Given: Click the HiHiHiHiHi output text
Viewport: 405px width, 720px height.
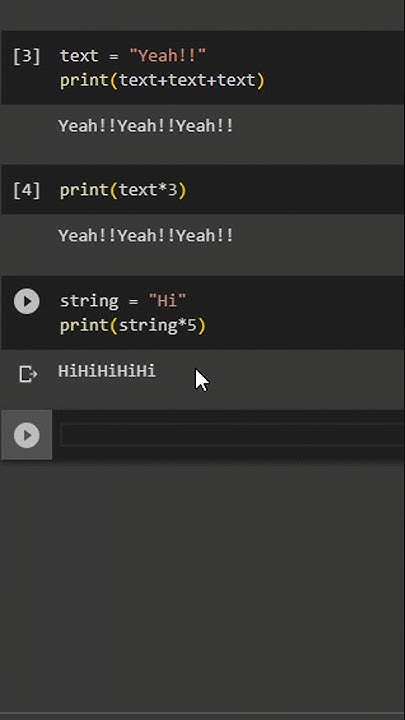Looking at the screenshot, I should pyautogui.click(x=107, y=371).
